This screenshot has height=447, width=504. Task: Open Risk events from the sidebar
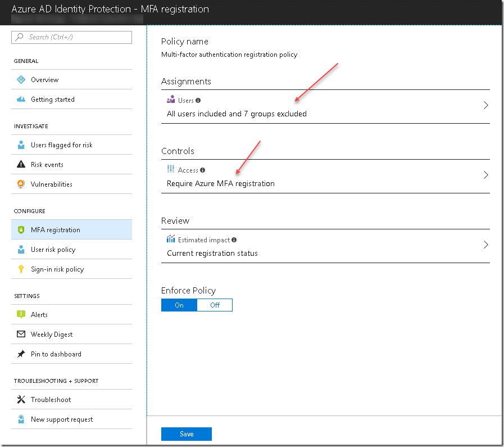[x=20, y=164]
